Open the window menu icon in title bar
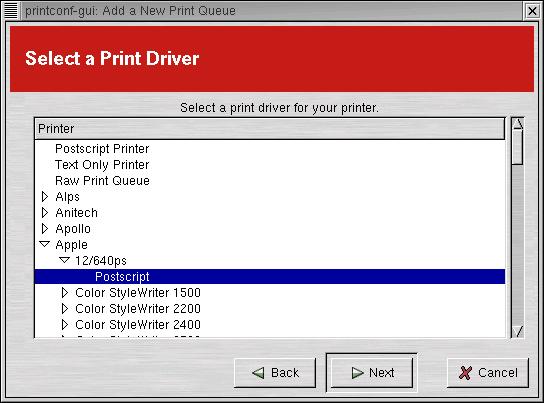Image resolution: width=544 pixels, height=403 pixels. pyautogui.click(x=10, y=10)
